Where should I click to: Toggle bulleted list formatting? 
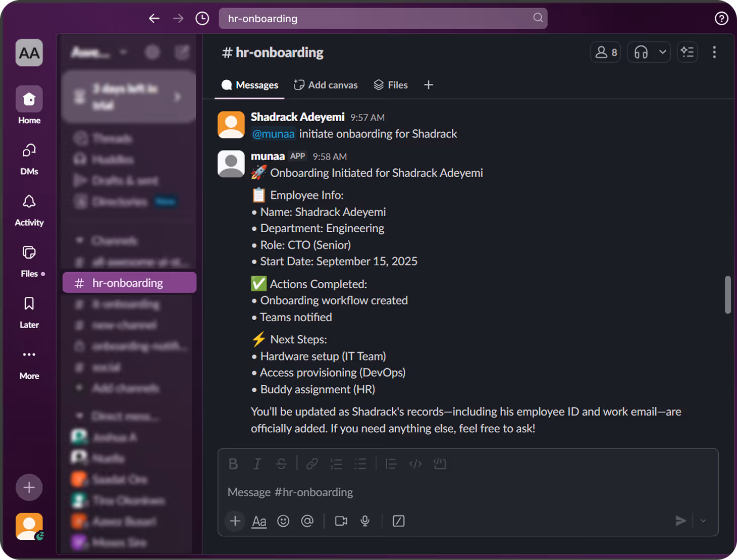coord(360,464)
